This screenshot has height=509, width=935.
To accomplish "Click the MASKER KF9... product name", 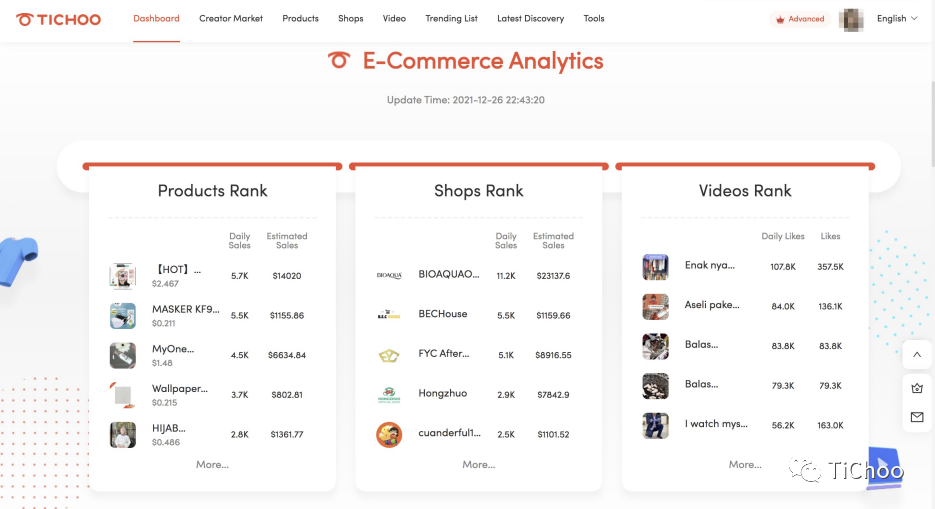I will [x=185, y=309].
